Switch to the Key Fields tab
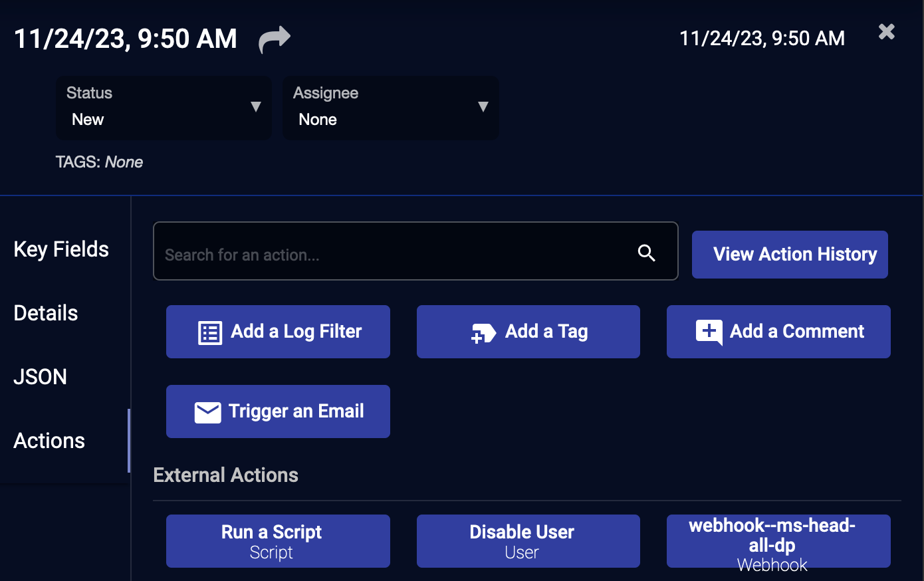924x581 pixels. click(61, 249)
